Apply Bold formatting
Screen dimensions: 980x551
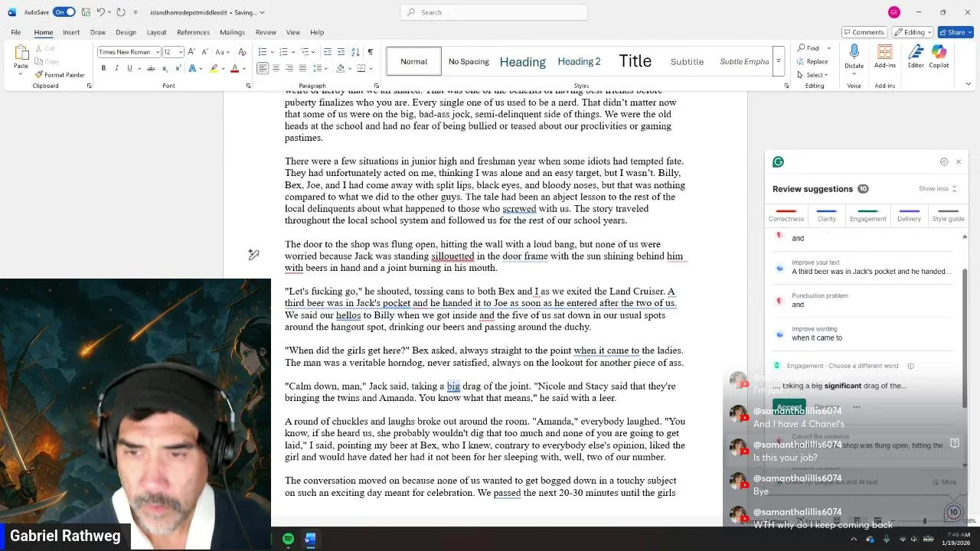click(x=103, y=69)
